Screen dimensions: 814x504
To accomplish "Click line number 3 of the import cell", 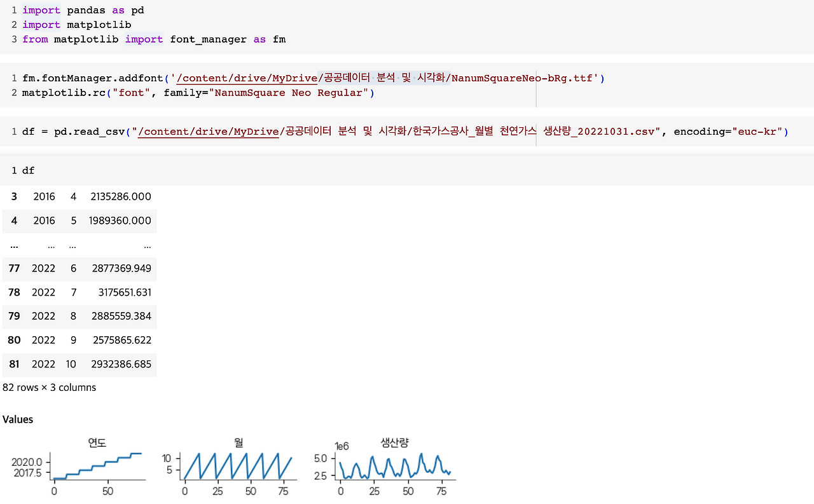I will click(x=13, y=39).
